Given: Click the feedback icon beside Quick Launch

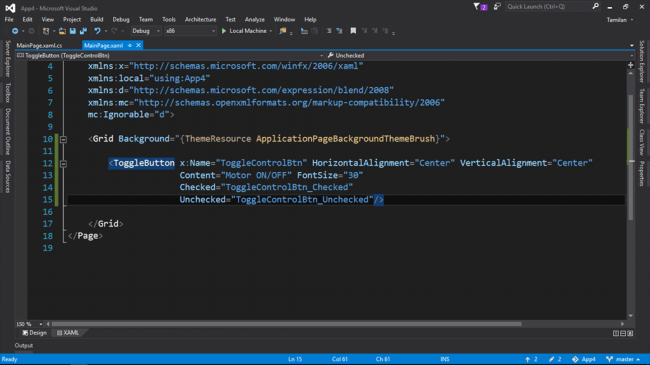Looking at the screenshot, I should click(497, 7).
